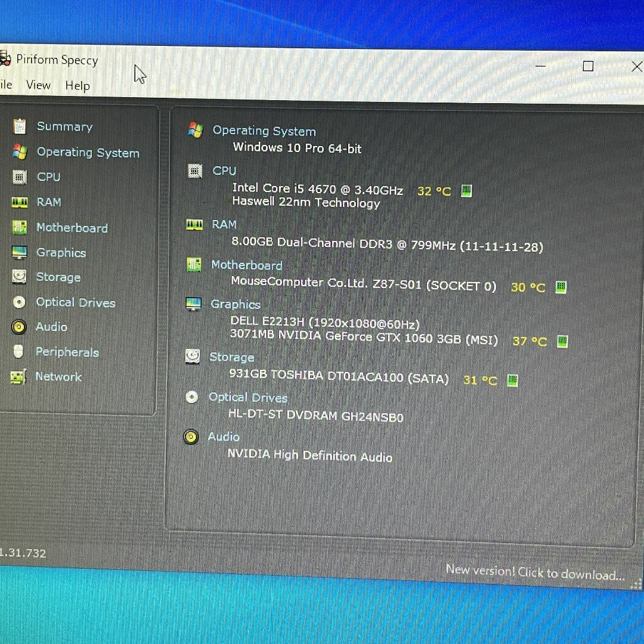Click 'DELL E2213H (1920x1080@60Hz)' monitor text
Image resolution: width=644 pixels, height=644 pixels.
325,323
